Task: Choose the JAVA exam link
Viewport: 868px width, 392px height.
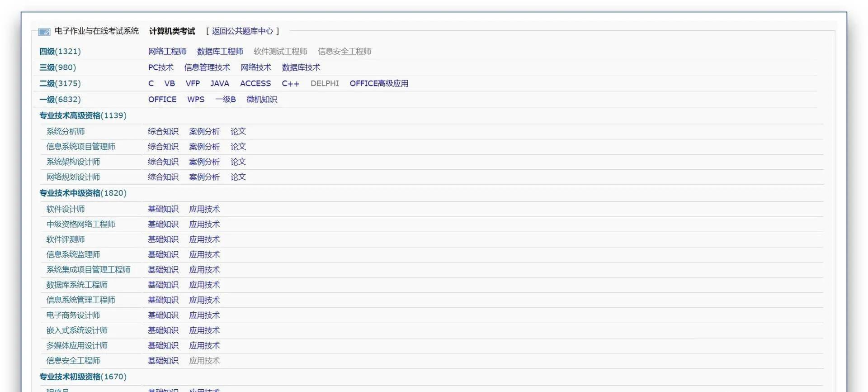Action: coord(220,83)
